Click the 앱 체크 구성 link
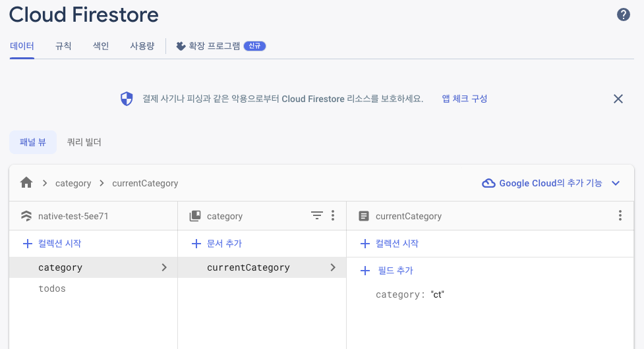Image resolution: width=644 pixels, height=349 pixels. [465, 99]
